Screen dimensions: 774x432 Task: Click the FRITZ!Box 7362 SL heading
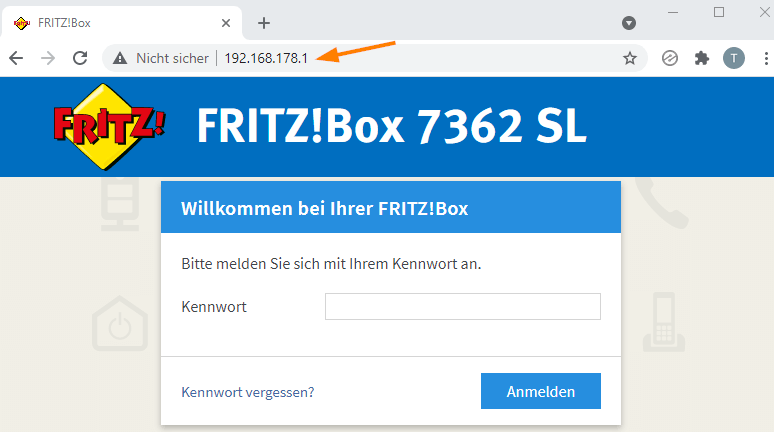(x=391, y=126)
